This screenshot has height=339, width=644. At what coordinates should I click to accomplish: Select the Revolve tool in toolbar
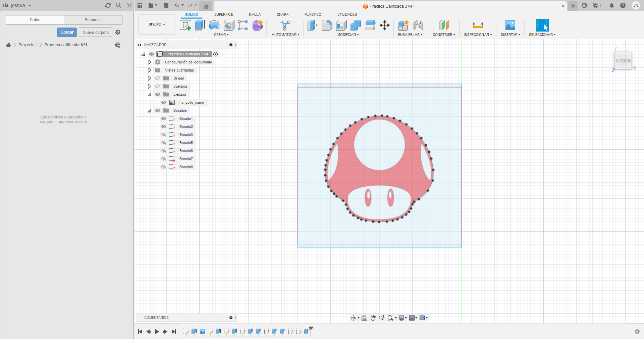(x=214, y=25)
